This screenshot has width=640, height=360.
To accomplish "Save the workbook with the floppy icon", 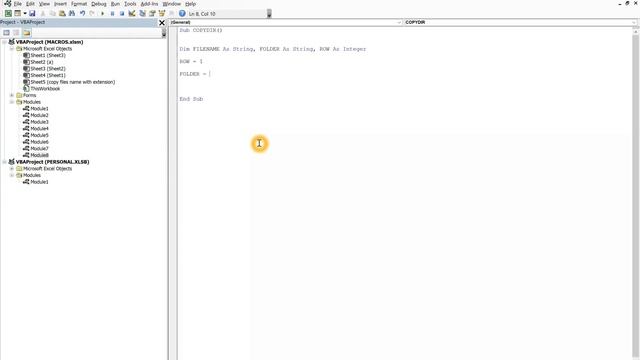I will click(32, 13).
